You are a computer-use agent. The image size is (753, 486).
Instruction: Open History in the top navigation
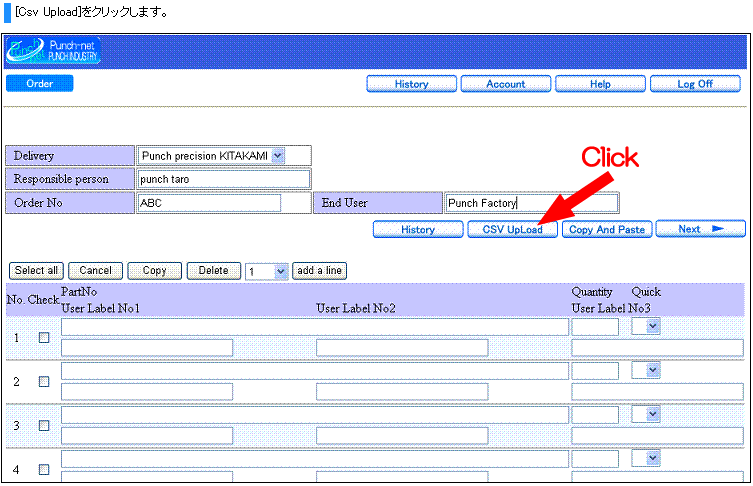[411, 84]
